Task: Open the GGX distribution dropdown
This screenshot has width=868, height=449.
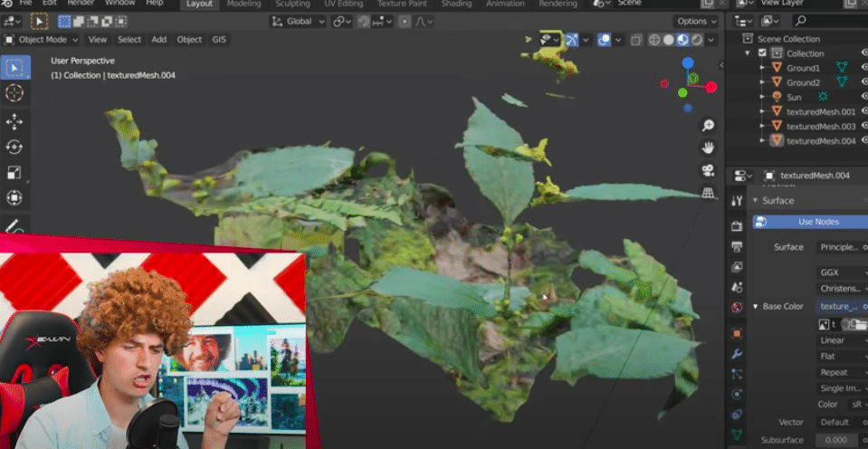Action: (842, 272)
